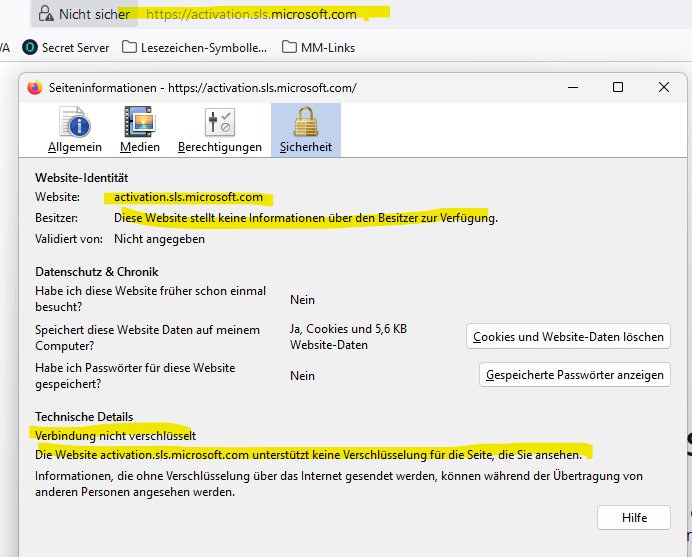Close the Seiteninformationen window

(x=664, y=87)
